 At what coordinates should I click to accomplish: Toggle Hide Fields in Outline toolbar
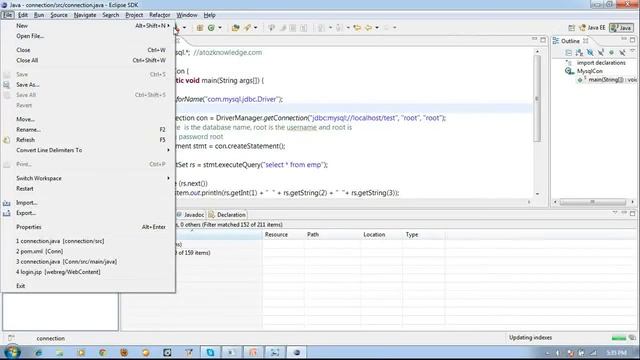point(590,53)
